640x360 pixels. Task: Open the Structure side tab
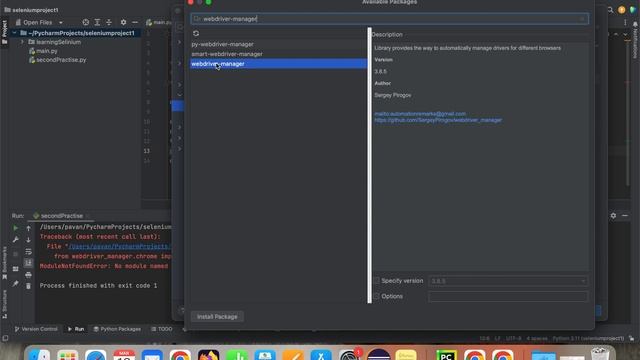4,304
